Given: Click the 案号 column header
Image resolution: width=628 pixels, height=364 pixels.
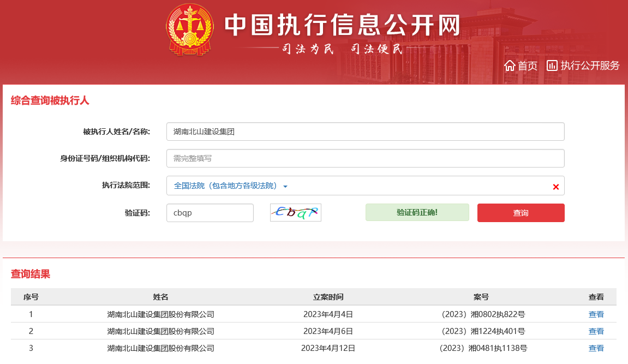Looking at the screenshot, I should tap(481, 297).
